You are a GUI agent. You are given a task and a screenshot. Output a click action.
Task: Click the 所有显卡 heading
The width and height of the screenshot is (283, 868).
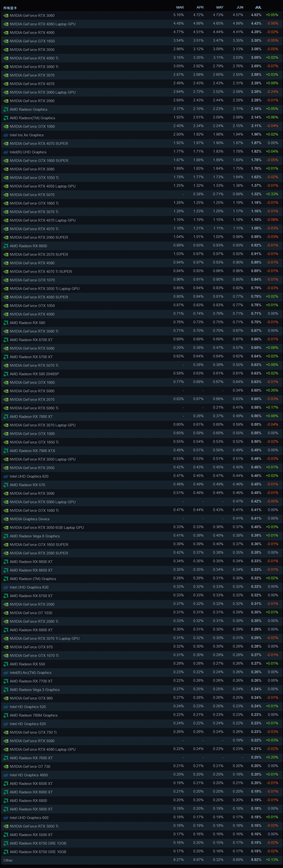pos(10,8)
